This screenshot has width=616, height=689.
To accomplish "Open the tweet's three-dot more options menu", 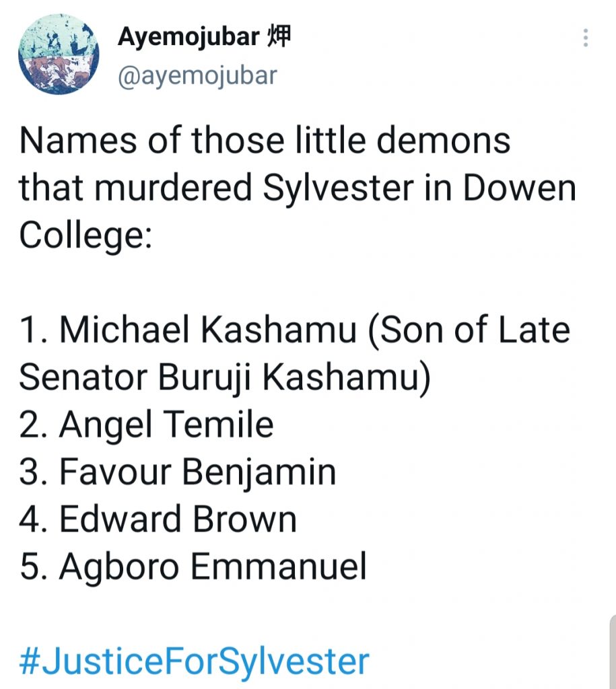I will [x=586, y=38].
